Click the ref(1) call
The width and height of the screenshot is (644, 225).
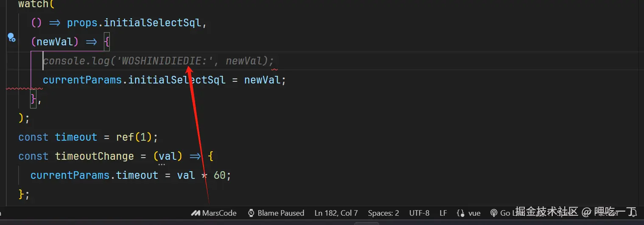tap(131, 137)
